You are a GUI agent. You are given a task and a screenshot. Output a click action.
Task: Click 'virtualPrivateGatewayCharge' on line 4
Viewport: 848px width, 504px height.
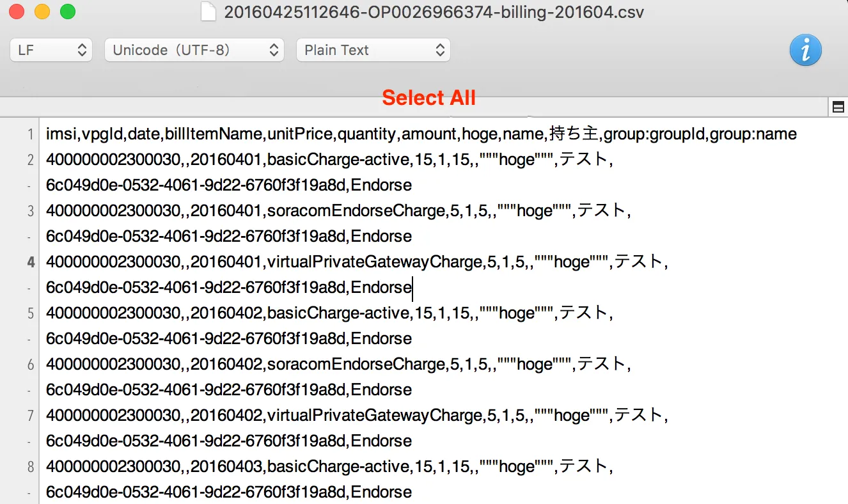pyautogui.click(x=374, y=262)
